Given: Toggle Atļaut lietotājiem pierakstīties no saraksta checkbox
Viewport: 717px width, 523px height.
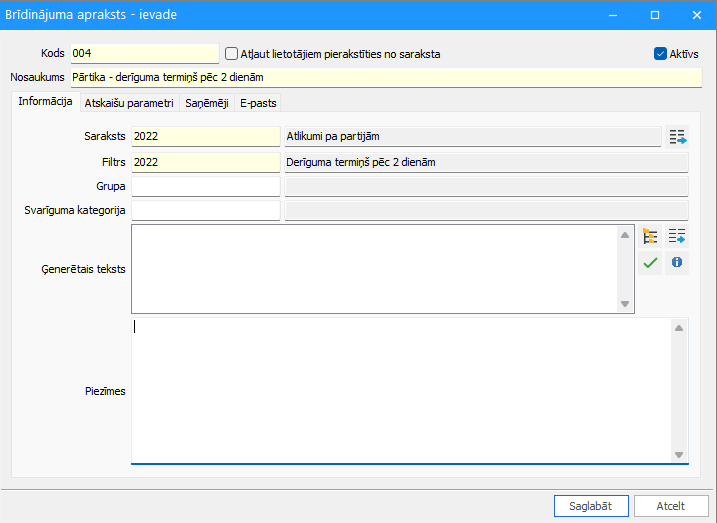Looking at the screenshot, I should pos(231,54).
